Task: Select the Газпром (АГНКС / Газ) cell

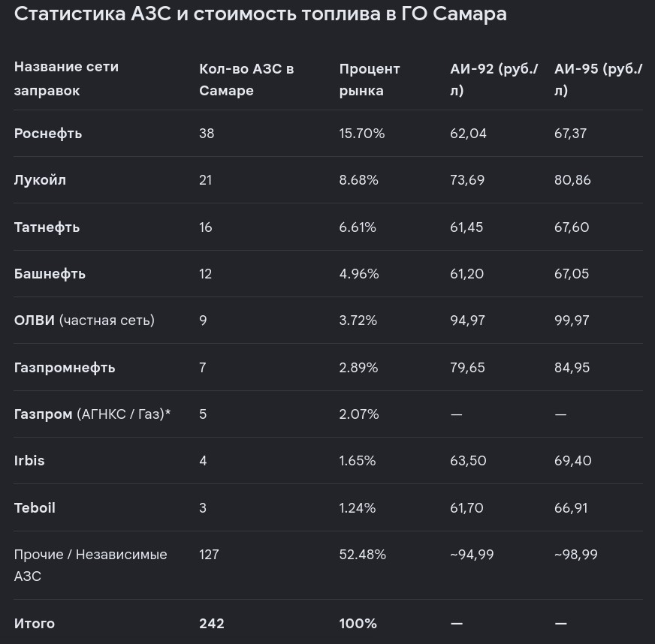Action: pyautogui.click(x=92, y=414)
